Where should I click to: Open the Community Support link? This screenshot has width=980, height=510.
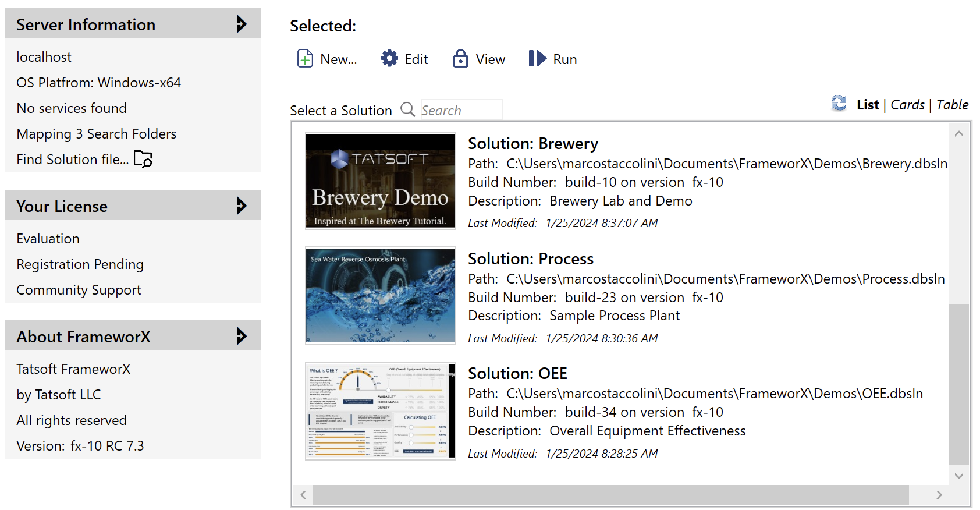point(79,290)
